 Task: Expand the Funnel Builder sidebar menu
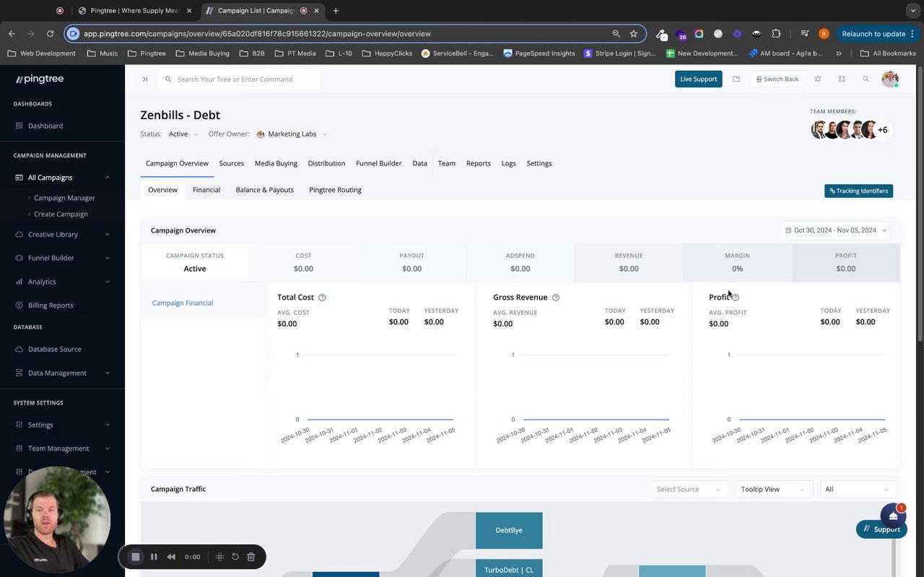(x=62, y=258)
